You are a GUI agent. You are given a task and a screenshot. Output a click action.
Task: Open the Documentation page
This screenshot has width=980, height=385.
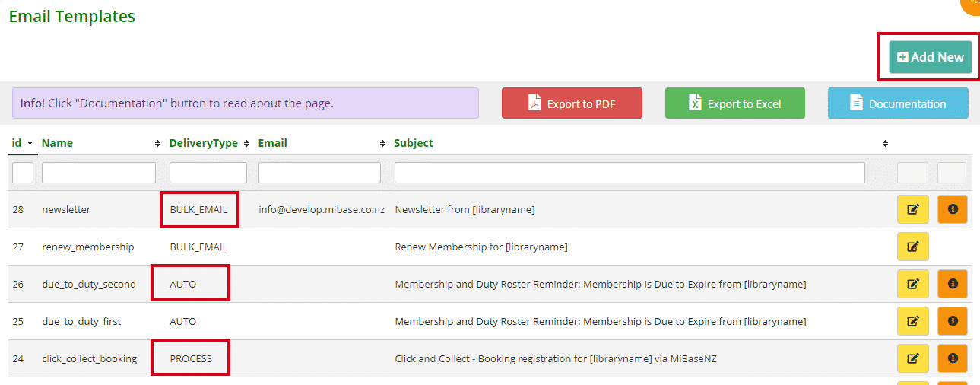click(898, 103)
